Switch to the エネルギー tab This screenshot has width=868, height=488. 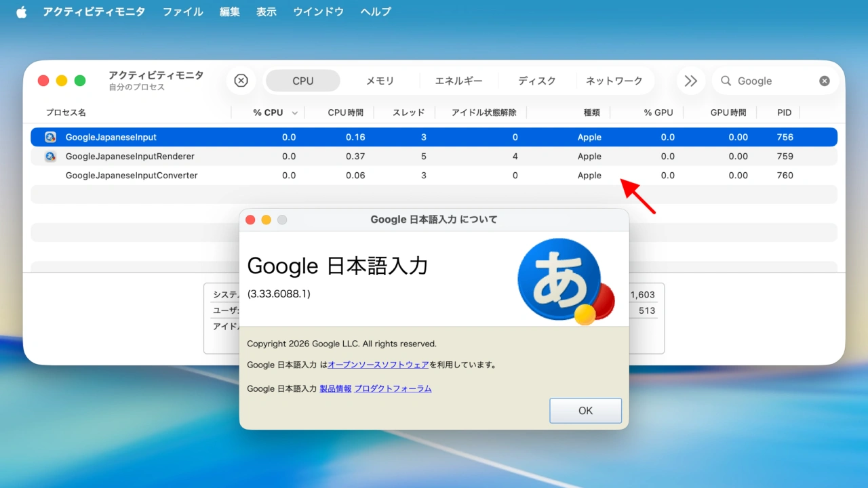tap(458, 81)
